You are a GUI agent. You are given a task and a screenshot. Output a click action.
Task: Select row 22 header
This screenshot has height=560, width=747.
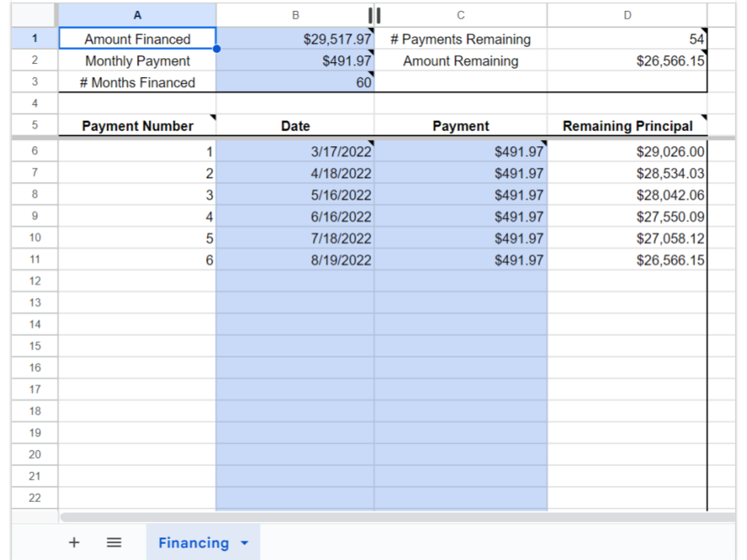[35, 498]
